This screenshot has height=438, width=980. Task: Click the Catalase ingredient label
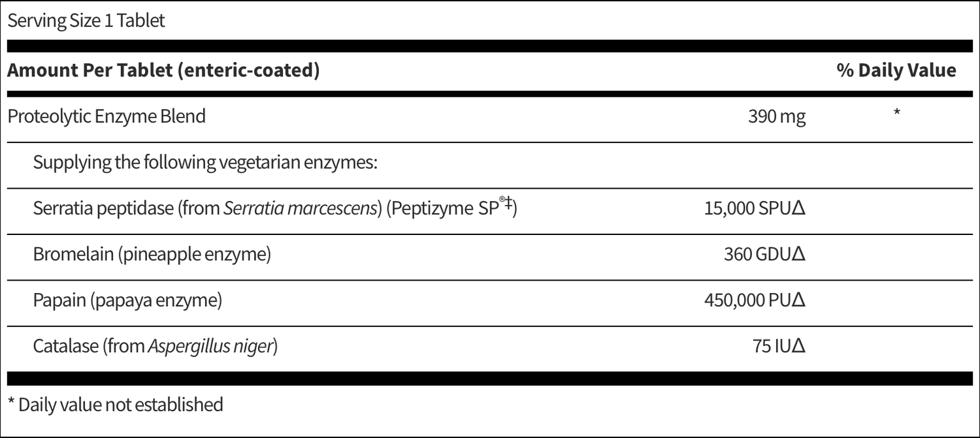tap(67, 346)
